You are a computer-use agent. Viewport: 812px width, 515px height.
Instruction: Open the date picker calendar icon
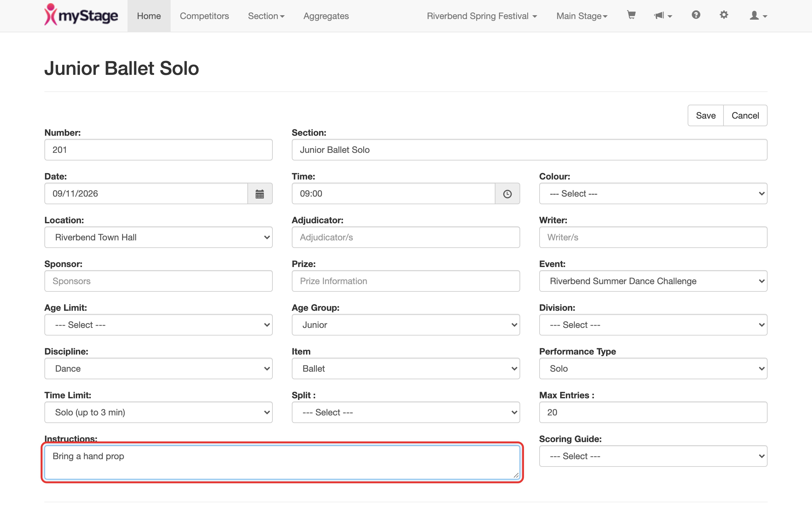(x=260, y=194)
